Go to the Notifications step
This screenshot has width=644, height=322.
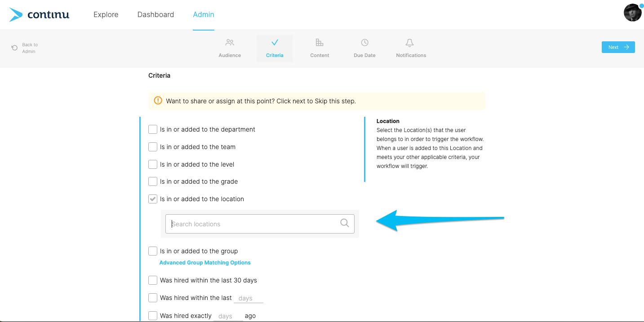pyautogui.click(x=411, y=49)
